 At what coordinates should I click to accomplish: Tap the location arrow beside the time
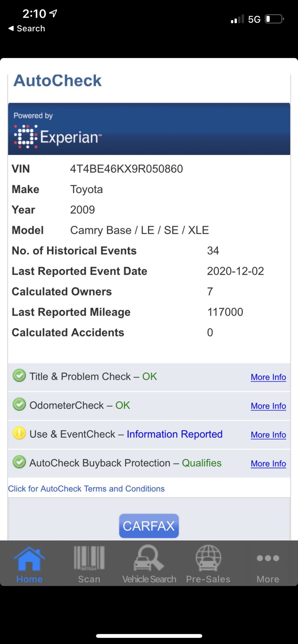(53, 13)
